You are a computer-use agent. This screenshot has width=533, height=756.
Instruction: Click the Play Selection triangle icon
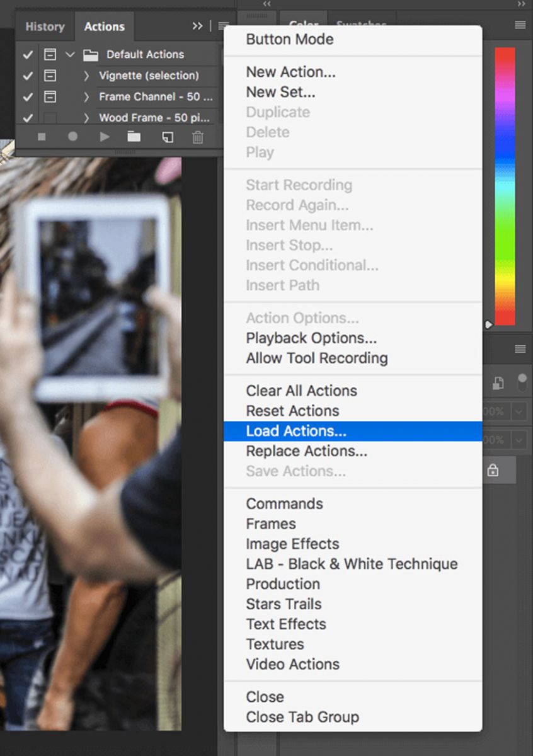105,137
